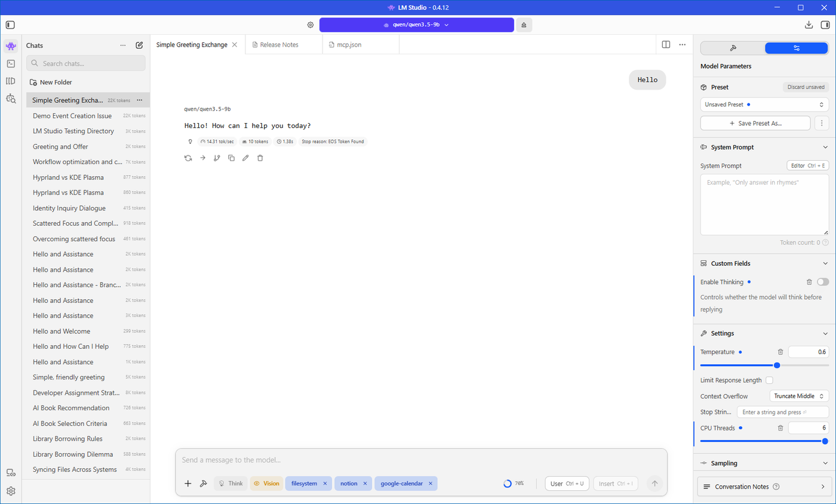Open the Unsaved Preset dropdown
The width and height of the screenshot is (836, 504).
tap(764, 105)
